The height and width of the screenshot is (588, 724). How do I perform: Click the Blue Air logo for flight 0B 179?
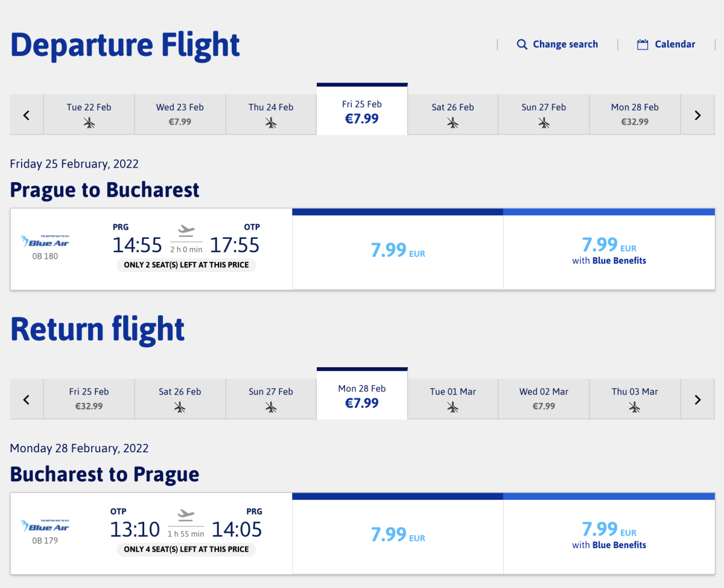tap(45, 525)
